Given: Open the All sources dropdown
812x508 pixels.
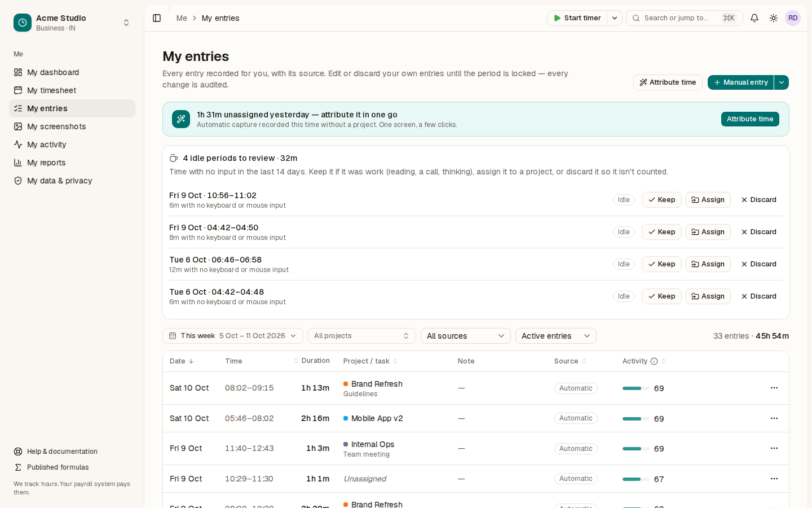Looking at the screenshot, I should point(466,336).
